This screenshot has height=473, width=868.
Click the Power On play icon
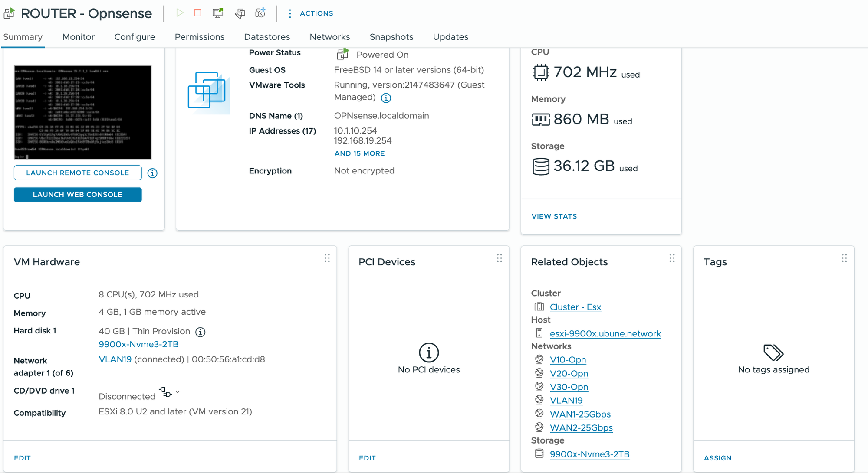(180, 13)
